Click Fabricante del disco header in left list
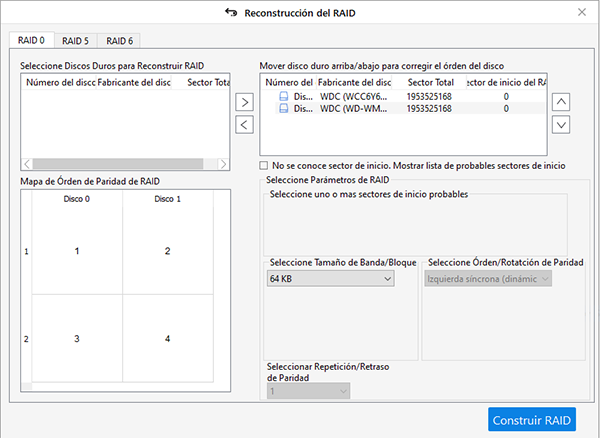 point(134,82)
